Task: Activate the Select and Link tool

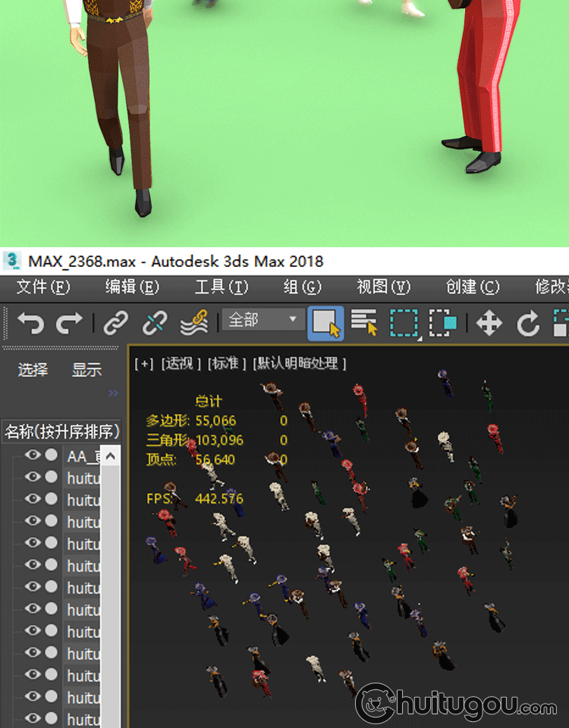Action: tap(115, 323)
